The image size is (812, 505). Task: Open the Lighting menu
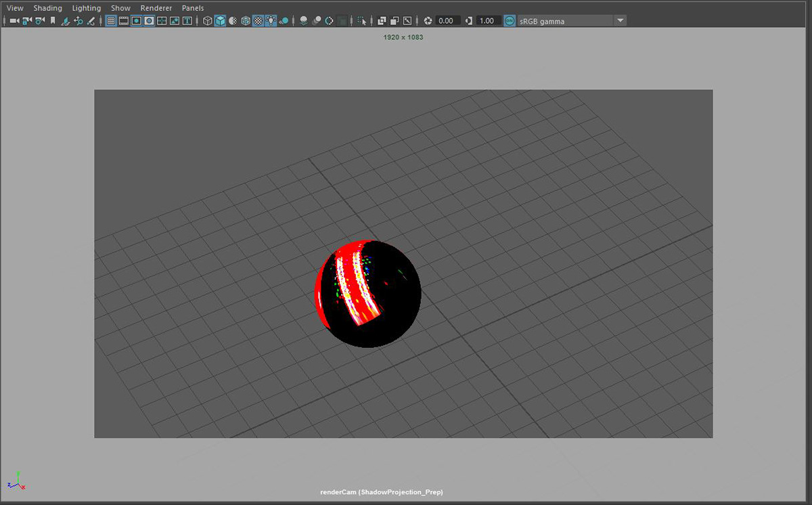[87, 8]
